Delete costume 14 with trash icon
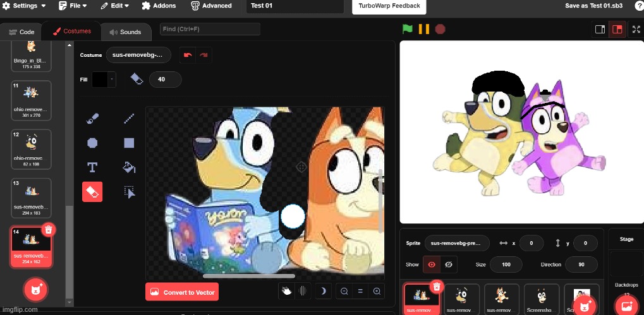The width and height of the screenshot is (644, 315). (x=49, y=230)
